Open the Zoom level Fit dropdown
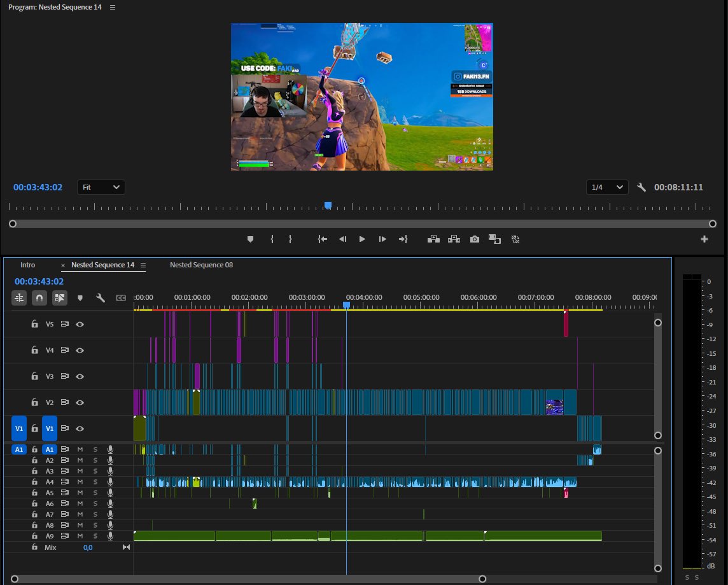The width and height of the screenshot is (728, 585). (x=101, y=187)
